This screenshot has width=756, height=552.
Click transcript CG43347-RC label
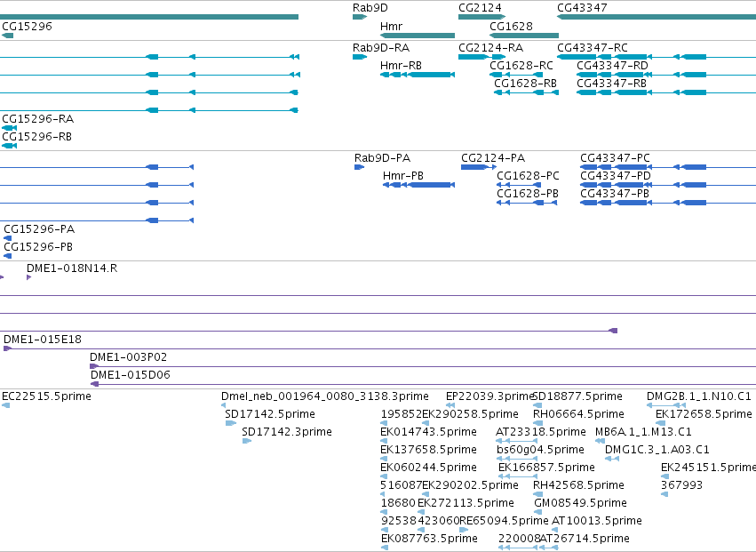tap(593, 48)
